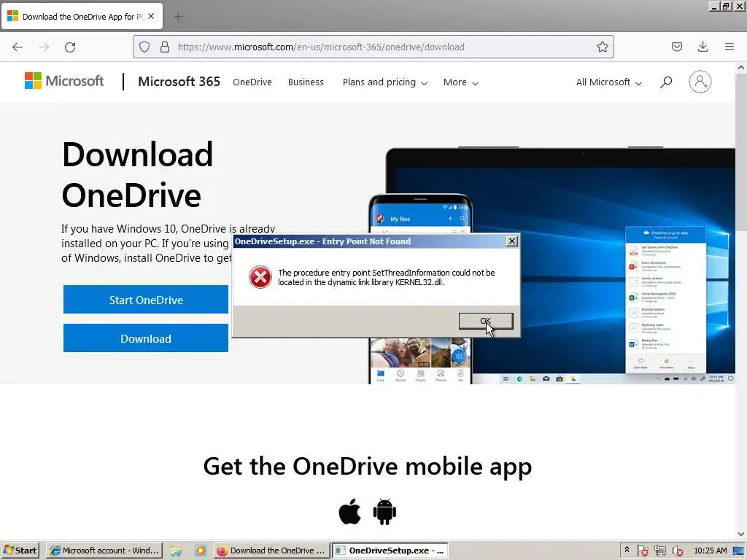
Task: Reload the current page
Action: coord(70,47)
